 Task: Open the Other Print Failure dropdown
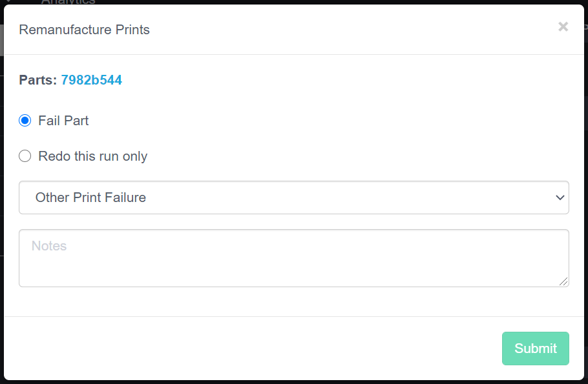click(293, 197)
